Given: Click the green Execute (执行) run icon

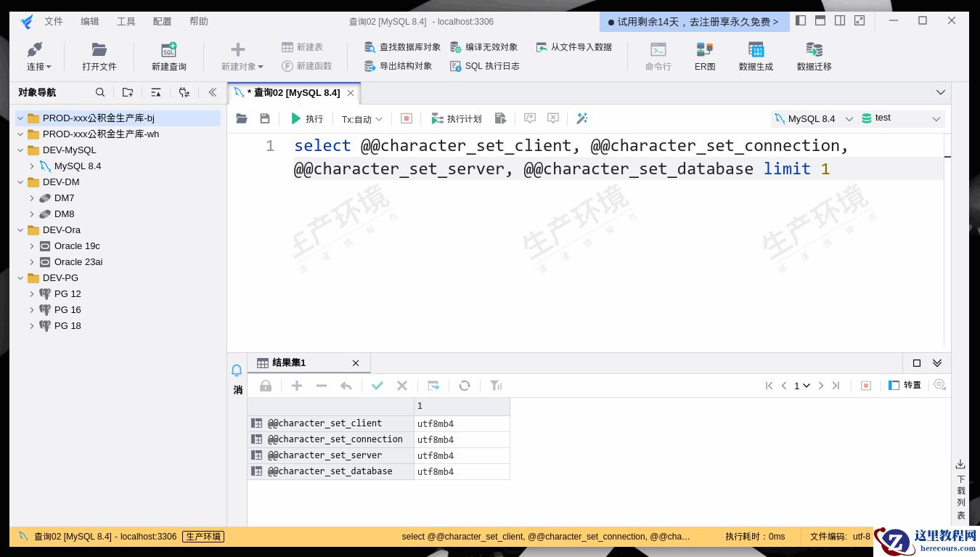Looking at the screenshot, I should [x=296, y=118].
